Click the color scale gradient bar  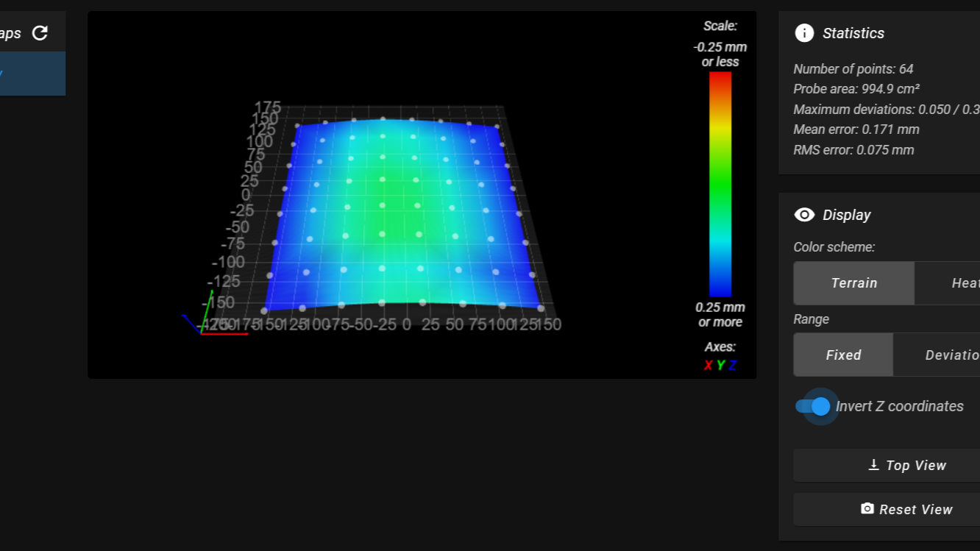coord(720,184)
